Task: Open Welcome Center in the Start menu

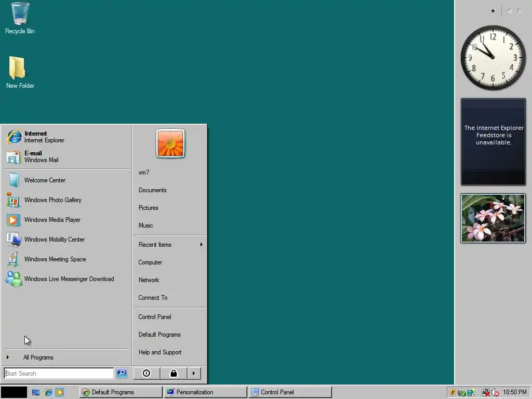Action: tap(67, 180)
